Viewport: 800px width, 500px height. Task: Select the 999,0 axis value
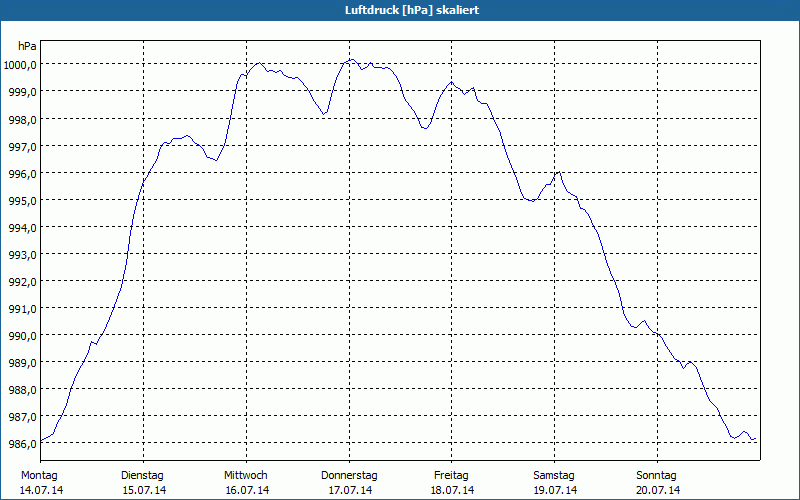point(23,92)
